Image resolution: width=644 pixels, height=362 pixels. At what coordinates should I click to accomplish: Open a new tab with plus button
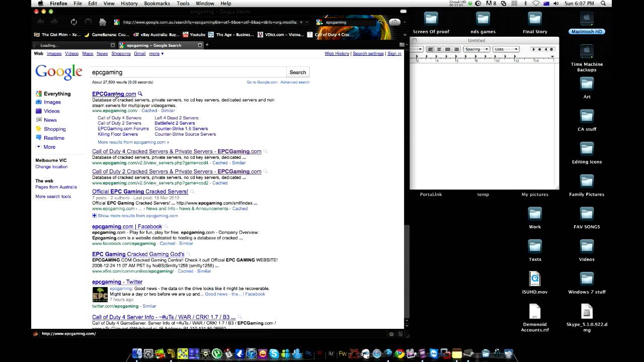pyautogui.click(x=207, y=45)
